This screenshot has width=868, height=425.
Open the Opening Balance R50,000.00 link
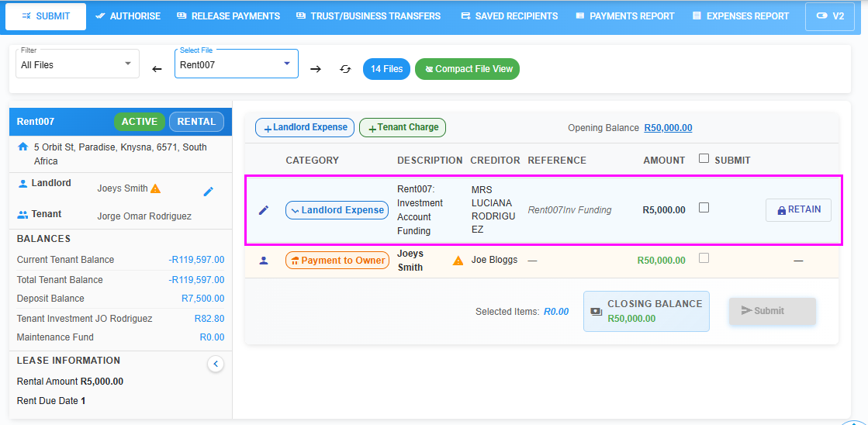tap(668, 128)
